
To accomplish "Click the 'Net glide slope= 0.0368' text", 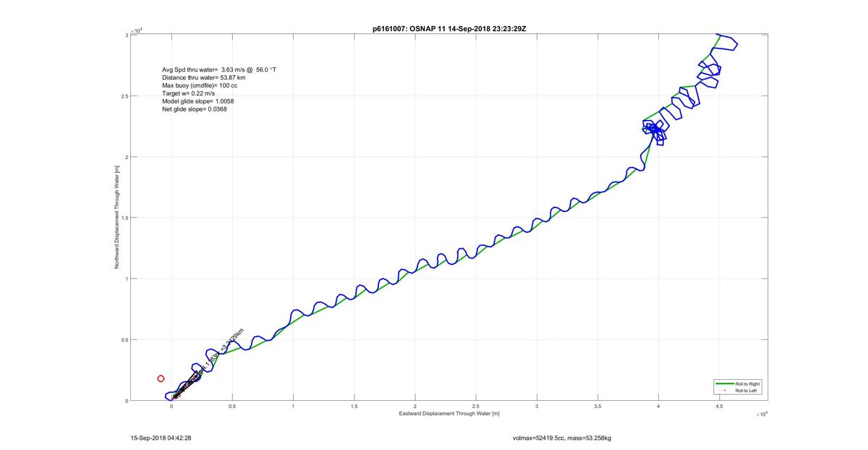I will (x=195, y=109).
